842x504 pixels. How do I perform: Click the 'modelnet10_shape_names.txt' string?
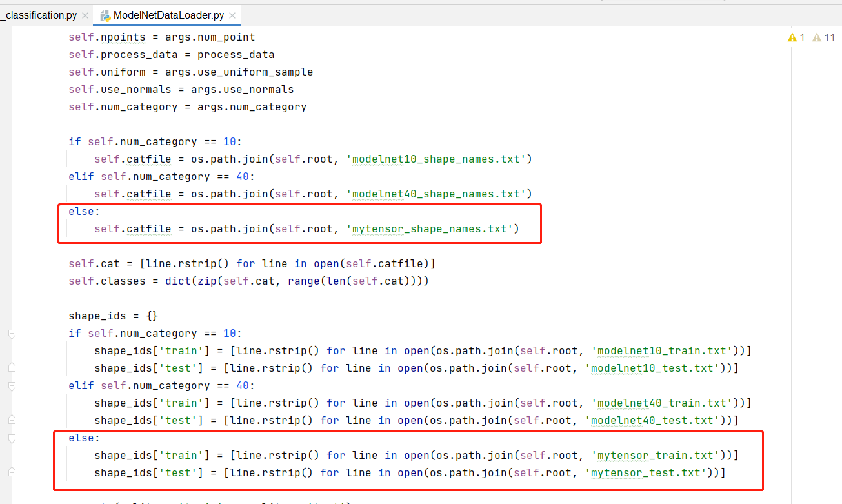point(436,159)
